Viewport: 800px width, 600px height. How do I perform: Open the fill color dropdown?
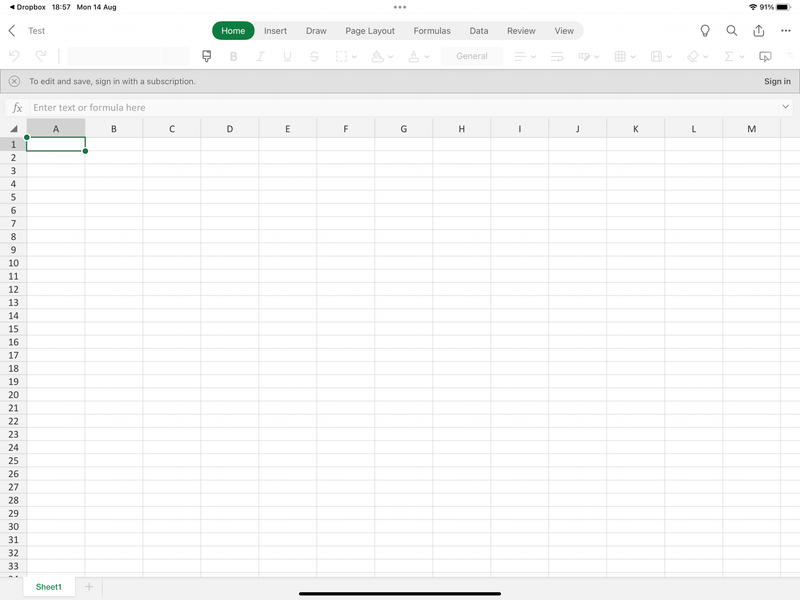382,57
